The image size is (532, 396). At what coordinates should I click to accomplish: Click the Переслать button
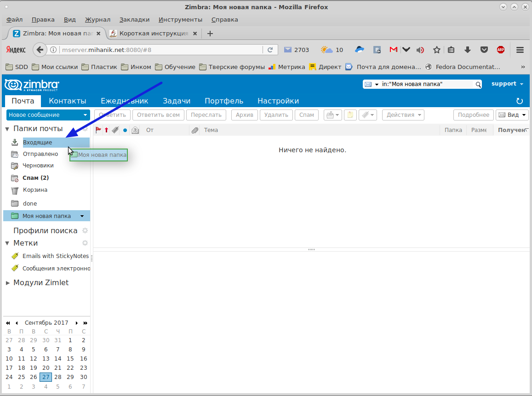tap(206, 115)
